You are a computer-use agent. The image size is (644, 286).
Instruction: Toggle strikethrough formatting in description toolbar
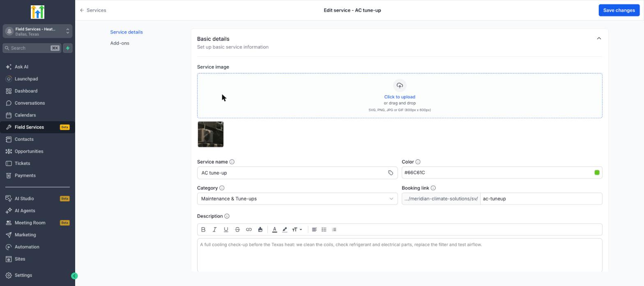(x=237, y=230)
